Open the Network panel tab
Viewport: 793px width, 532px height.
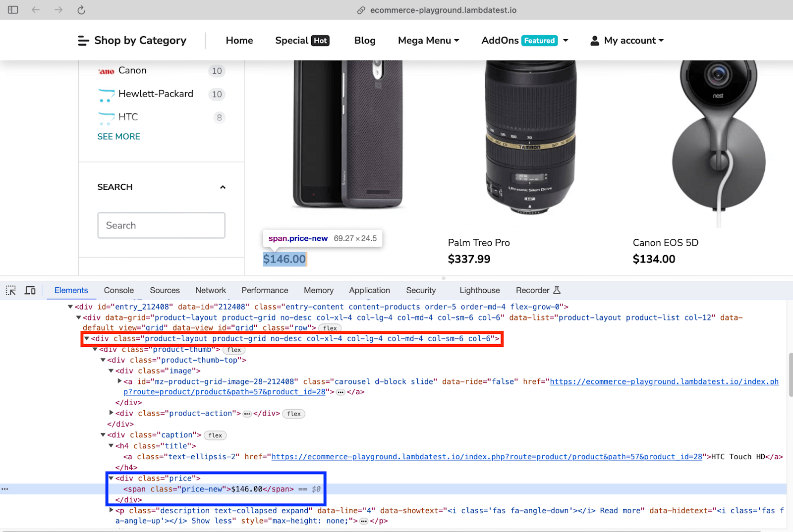210,290
